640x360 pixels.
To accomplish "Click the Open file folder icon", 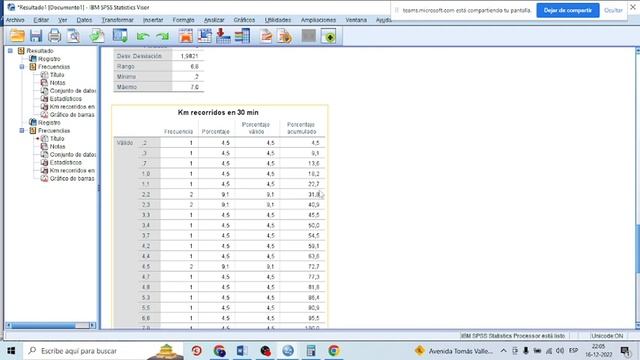I will coord(17,36).
